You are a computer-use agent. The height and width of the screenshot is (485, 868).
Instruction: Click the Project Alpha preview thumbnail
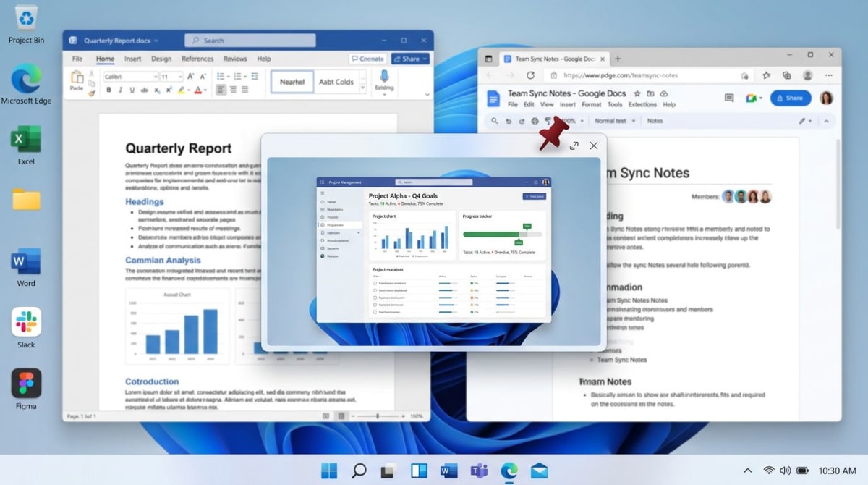click(434, 250)
